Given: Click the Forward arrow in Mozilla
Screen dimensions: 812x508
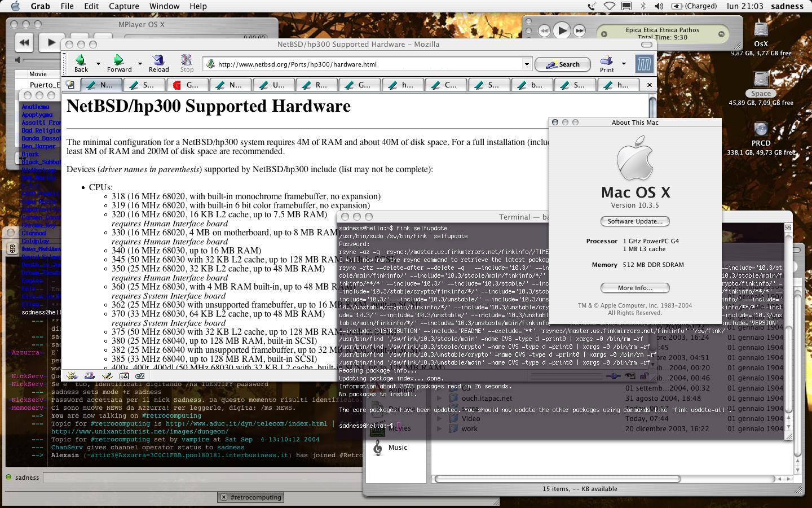Looking at the screenshot, I should [x=119, y=63].
